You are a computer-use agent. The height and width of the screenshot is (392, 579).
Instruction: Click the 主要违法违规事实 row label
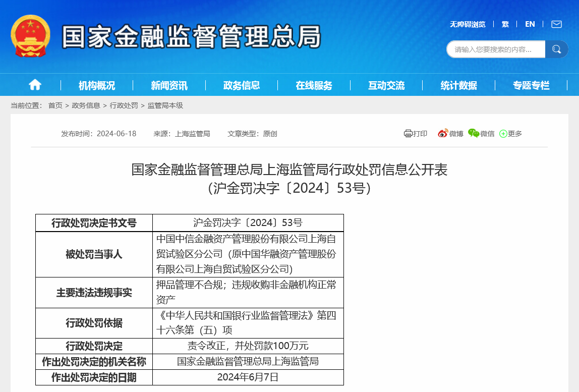(94, 293)
